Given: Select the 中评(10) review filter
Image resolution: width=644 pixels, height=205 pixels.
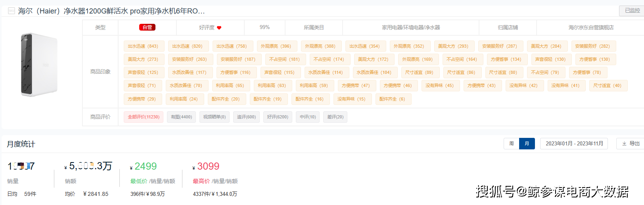Looking at the screenshot, I should (x=308, y=117).
